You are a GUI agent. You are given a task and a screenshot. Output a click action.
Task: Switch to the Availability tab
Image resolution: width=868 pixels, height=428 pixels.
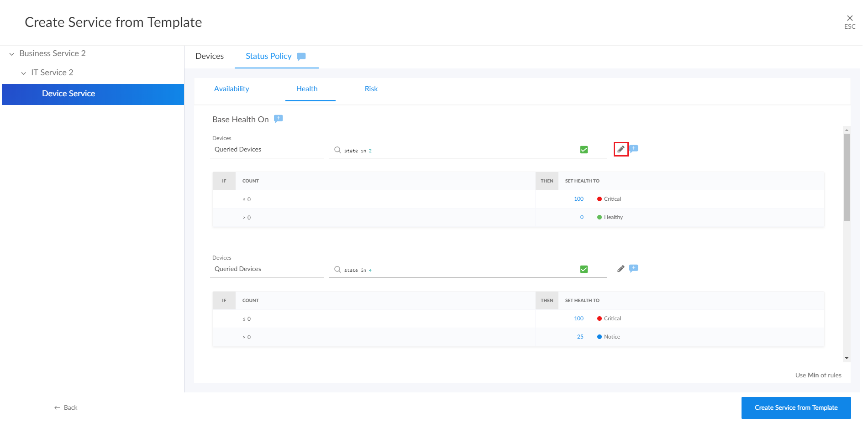coord(231,89)
